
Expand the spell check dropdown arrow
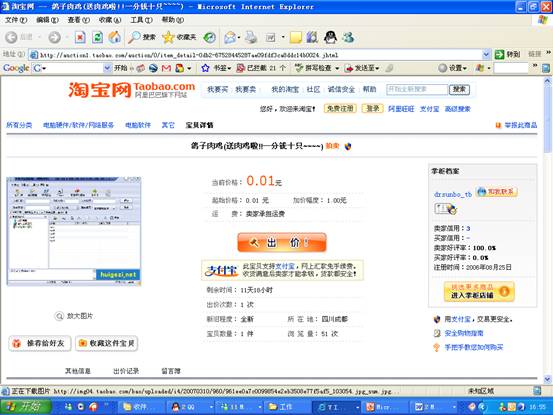click(x=337, y=68)
